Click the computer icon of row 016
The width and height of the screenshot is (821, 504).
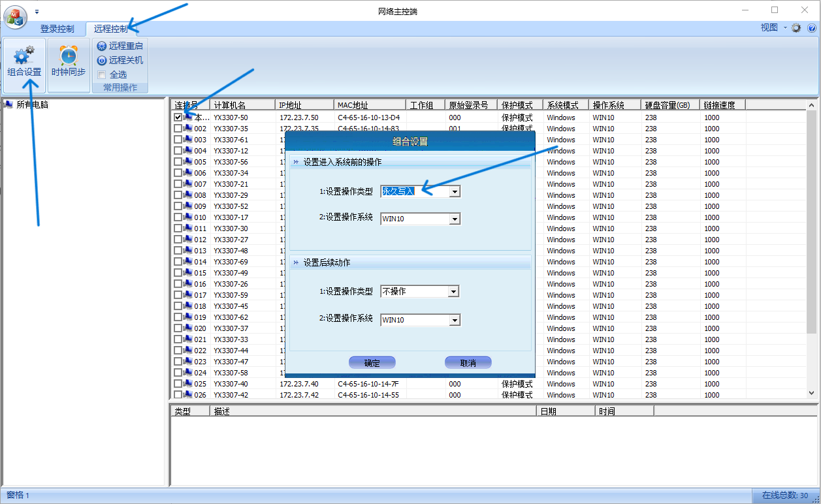[188, 284]
